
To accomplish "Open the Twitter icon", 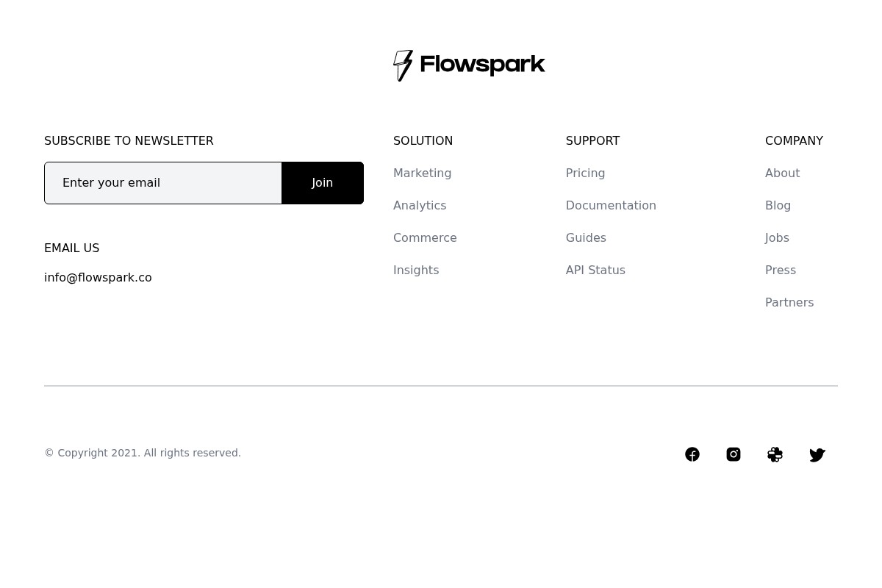I will tap(817, 454).
